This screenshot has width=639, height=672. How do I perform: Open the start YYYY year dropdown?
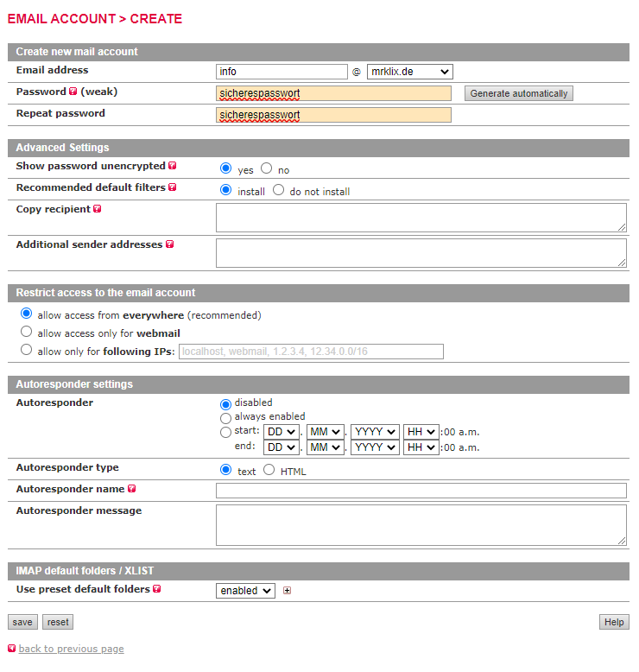[x=375, y=432]
